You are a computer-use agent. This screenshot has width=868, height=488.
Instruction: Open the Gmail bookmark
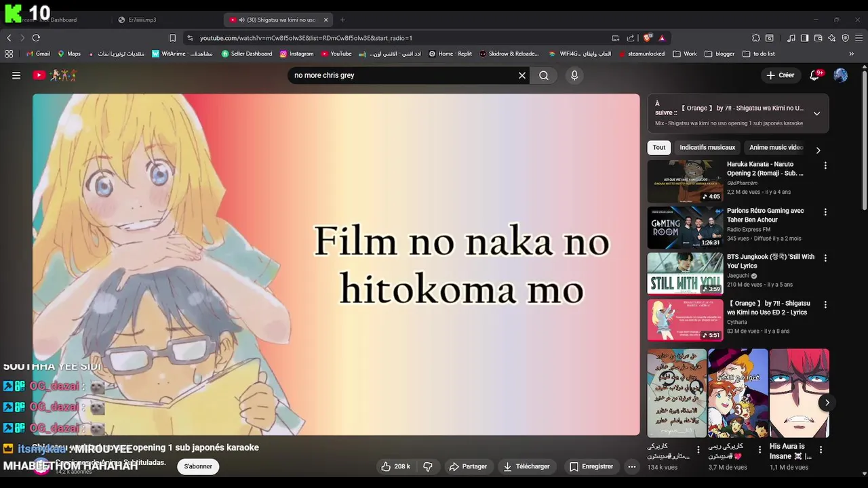38,54
